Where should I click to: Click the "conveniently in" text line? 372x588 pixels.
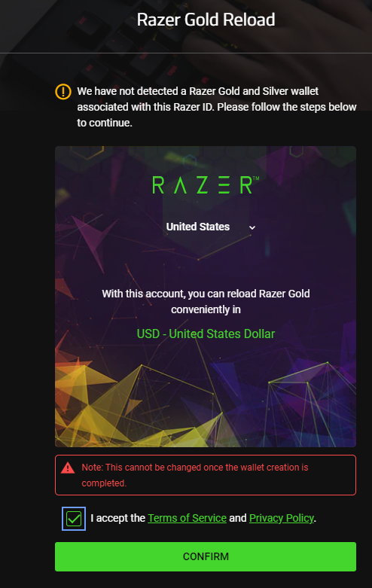pyautogui.click(x=206, y=309)
